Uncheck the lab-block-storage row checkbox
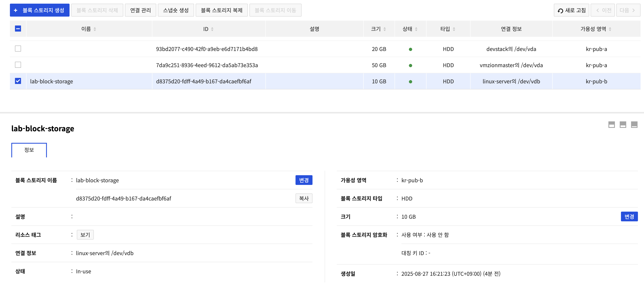Image resolution: width=644 pixels, height=297 pixels. point(18,81)
